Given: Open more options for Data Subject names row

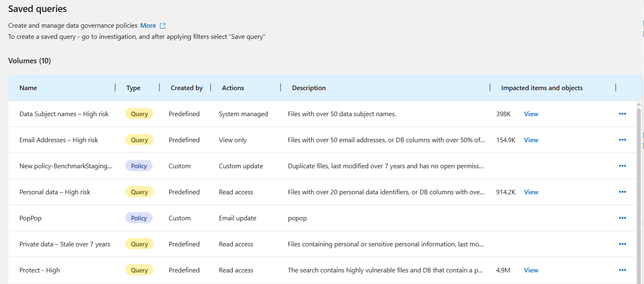Looking at the screenshot, I should [623, 114].
